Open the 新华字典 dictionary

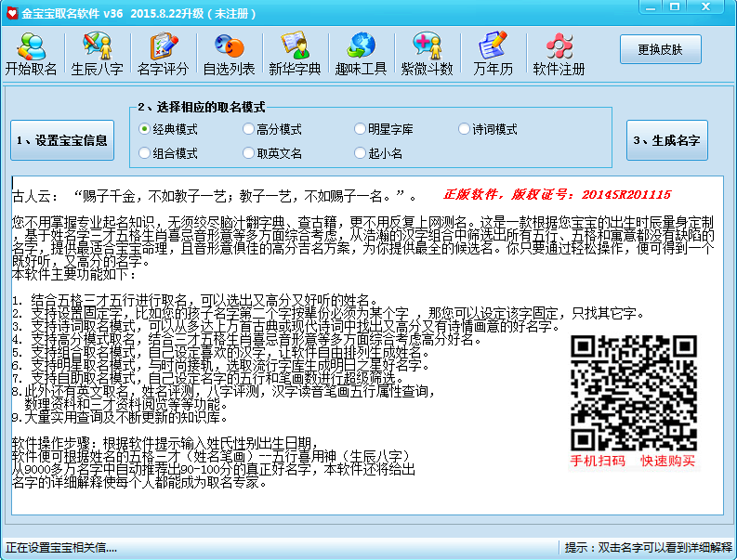click(x=295, y=54)
